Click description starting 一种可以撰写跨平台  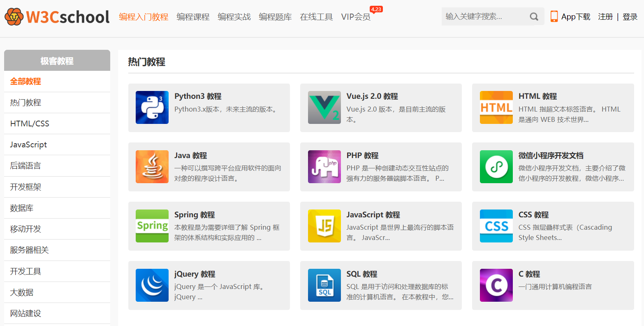tap(228, 173)
